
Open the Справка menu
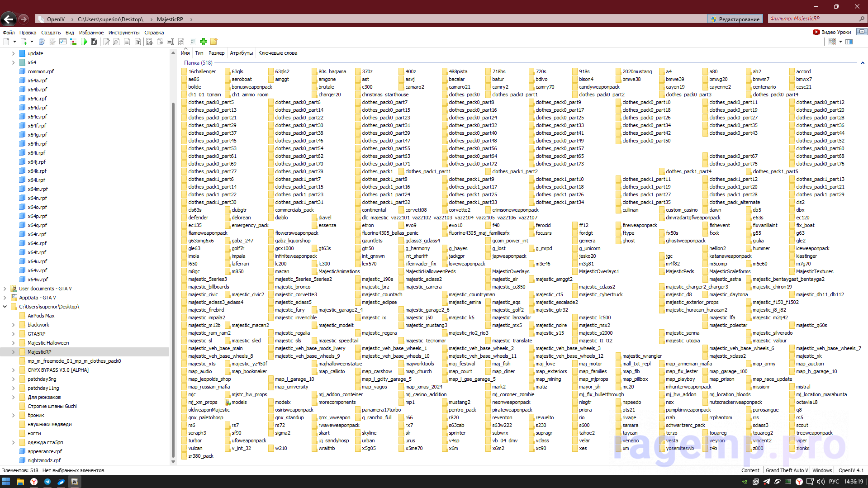point(154,33)
